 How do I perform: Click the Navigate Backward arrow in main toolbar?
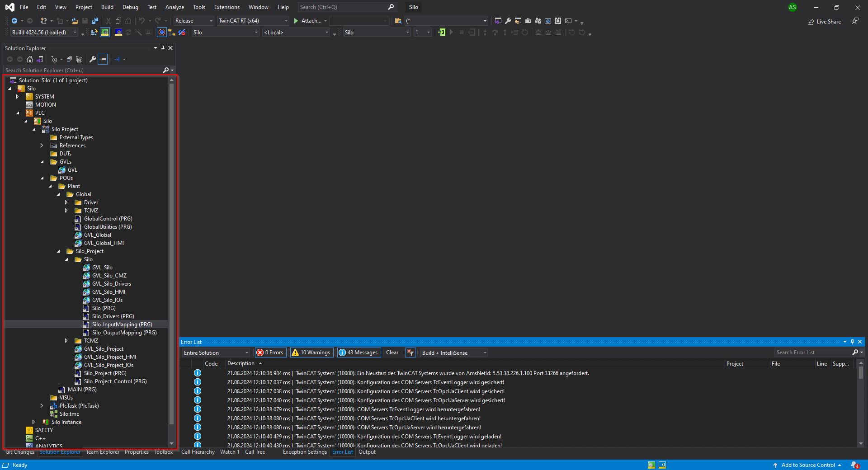coord(14,21)
